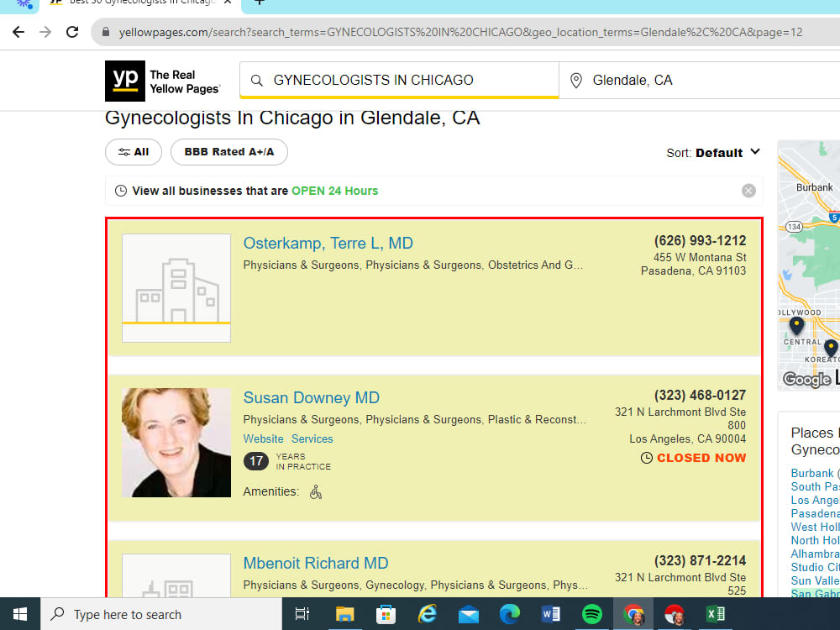Open Excel from taskbar
This screenshot has width=840, height=630.
[715, 614]
